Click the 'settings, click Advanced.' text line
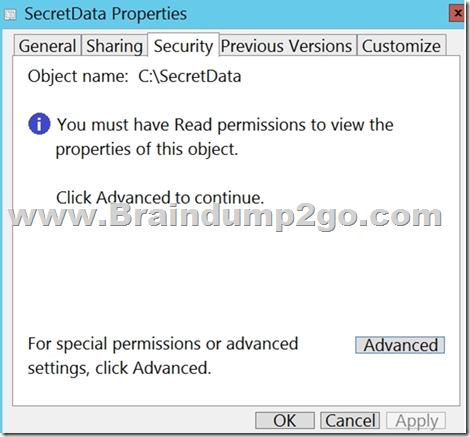Image resolution: width=470 pixels, height=437 pixels. pyautogui.click(x=120, y=368)
